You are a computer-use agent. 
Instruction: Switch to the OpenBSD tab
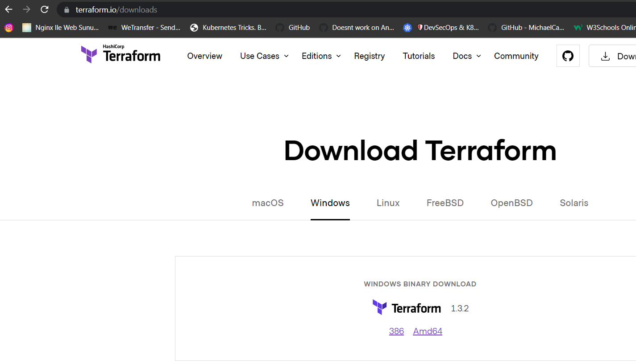pos(512,203)
